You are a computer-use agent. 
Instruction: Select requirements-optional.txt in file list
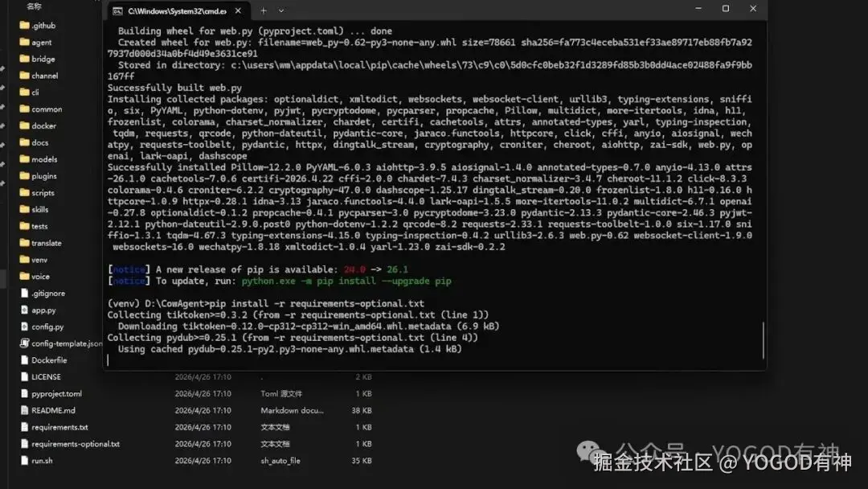(76, 444)
